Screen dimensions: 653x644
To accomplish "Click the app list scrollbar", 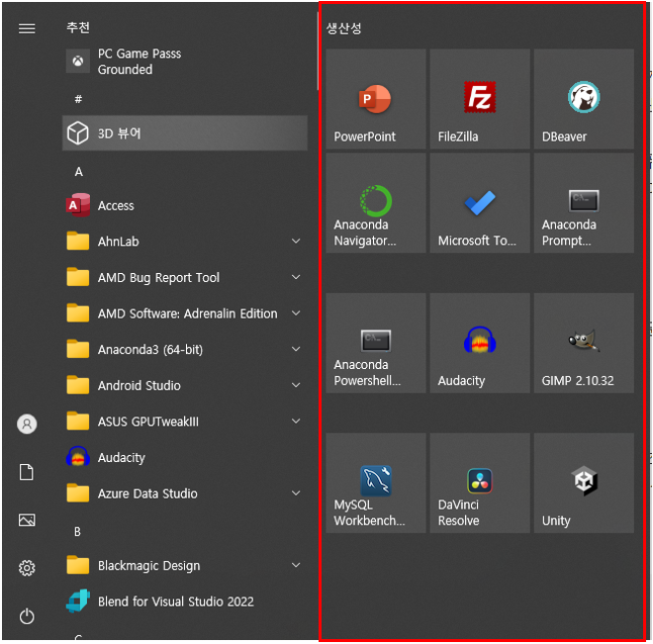I will click(x=318, y=51).
